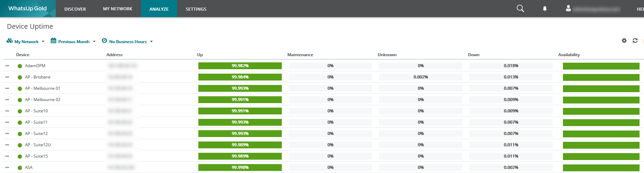Viewport: 644px width, 173px height.
Task: Open the My Network tab
Action: click(x=118, y=9)
